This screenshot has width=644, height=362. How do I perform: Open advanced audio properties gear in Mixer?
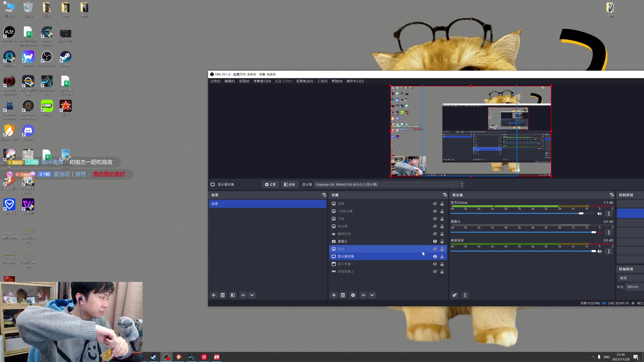(455, 295)
